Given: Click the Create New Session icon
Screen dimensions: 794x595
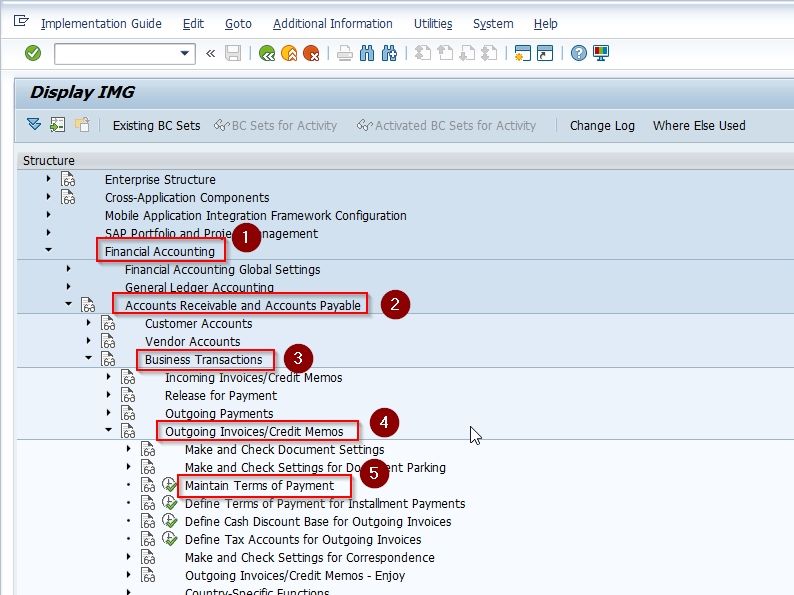Looking at the screenshot, I should [x=523, y=53].
